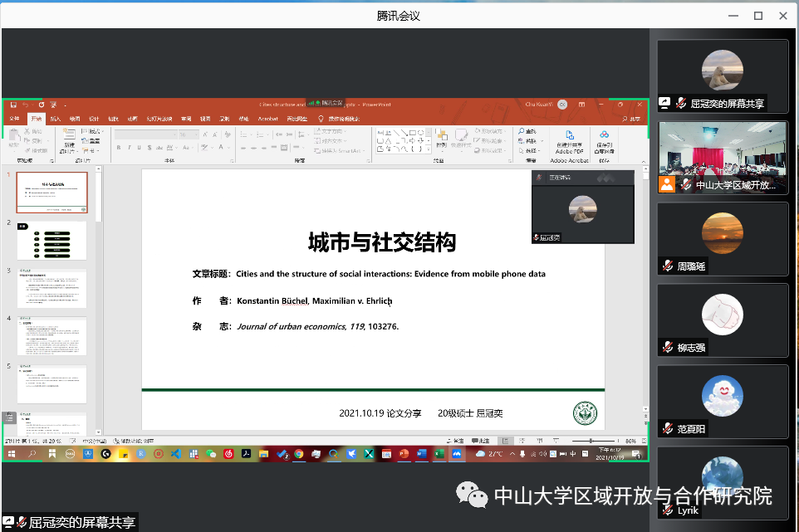799x532 pixels.
Task: Select participant 周璐瑶 in the meeting list
Action: [x=722, y=239]
